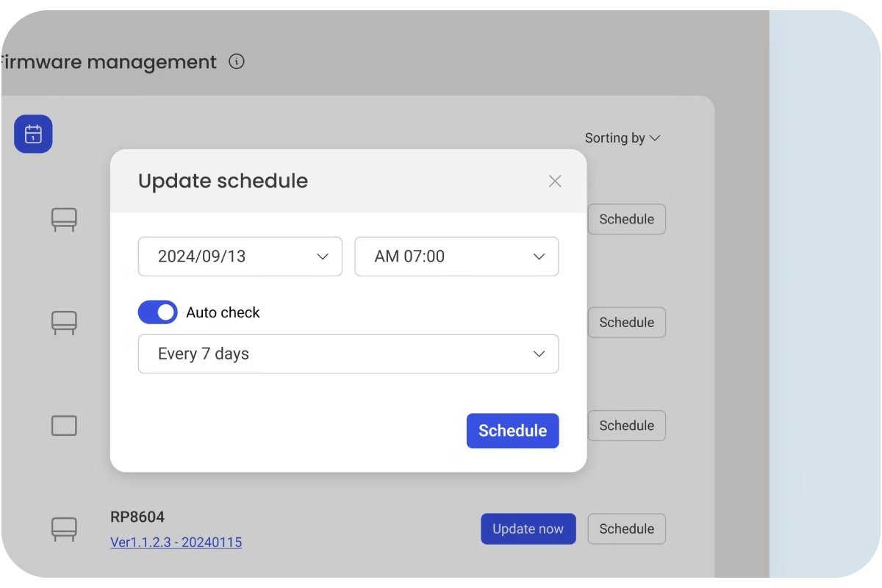Click the info icon beside Firmware management

pos(237,62)
